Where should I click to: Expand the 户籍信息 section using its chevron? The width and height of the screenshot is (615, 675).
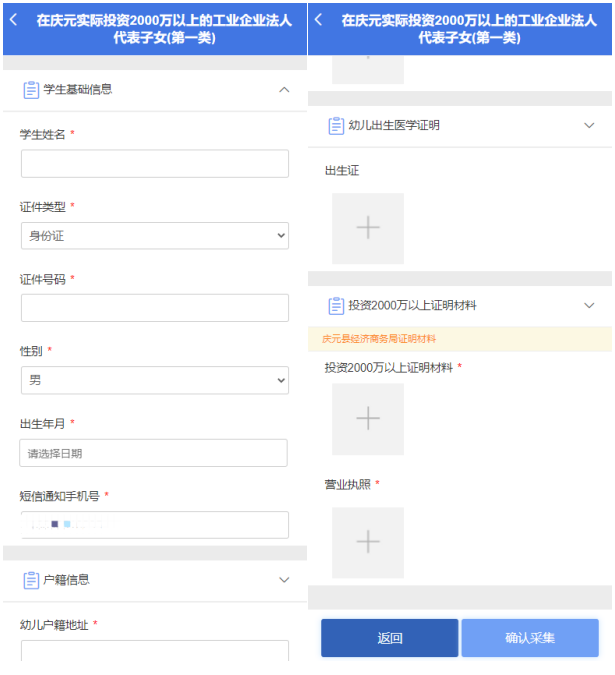284,580
